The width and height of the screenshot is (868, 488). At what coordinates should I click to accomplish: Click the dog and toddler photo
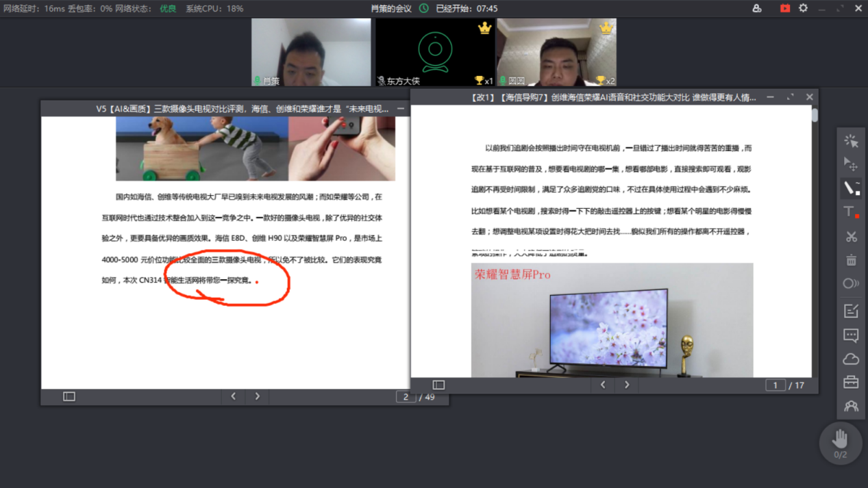click(202, 149)
